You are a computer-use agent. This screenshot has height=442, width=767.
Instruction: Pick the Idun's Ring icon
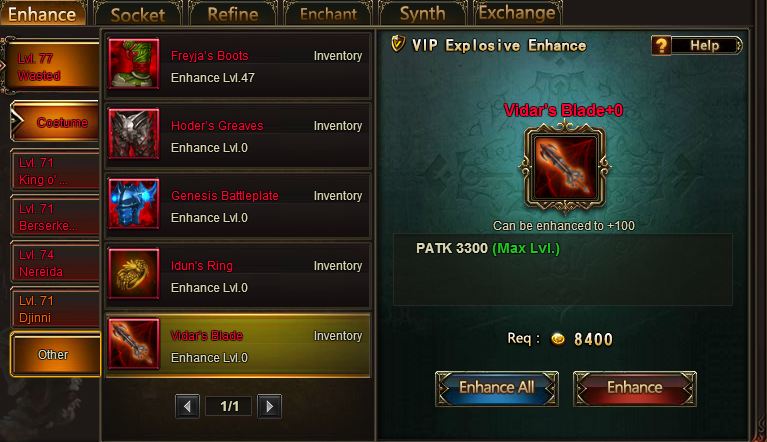[134, 273]
